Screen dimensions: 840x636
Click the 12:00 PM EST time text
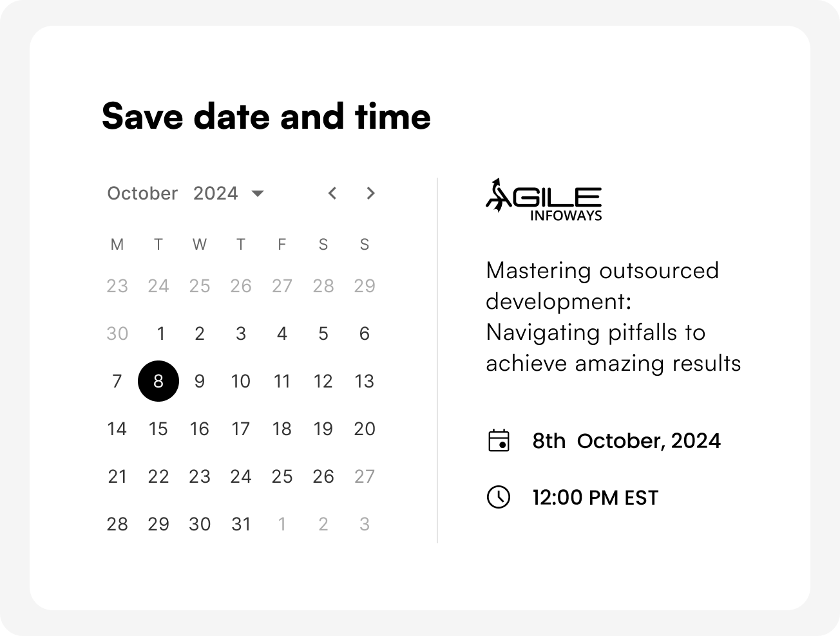(x=595, y=498)
